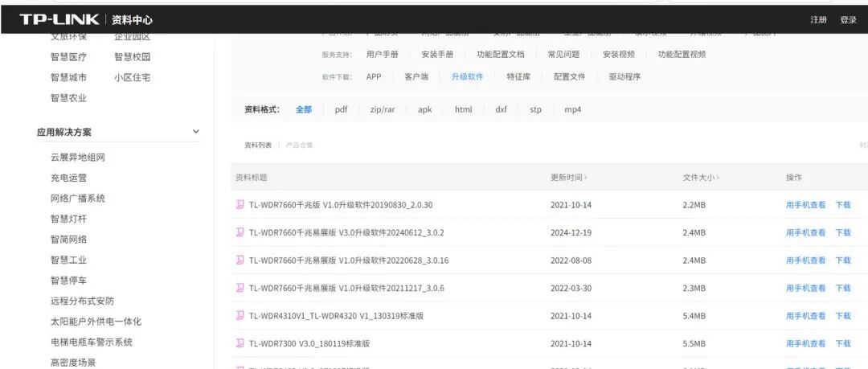Open 智慧灯杆 solution
The image size is (868, 369).
68,219
